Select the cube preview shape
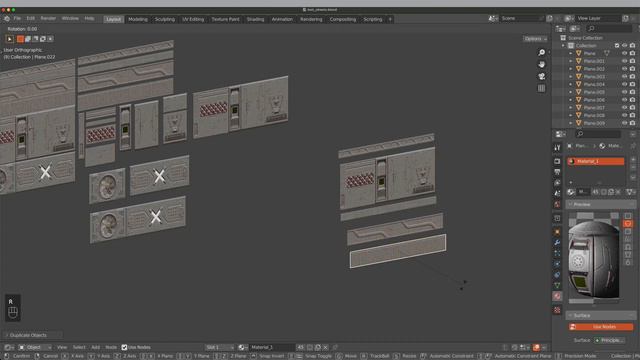The width and height of the screenshot is (640, 360). [x=628, y=231]
